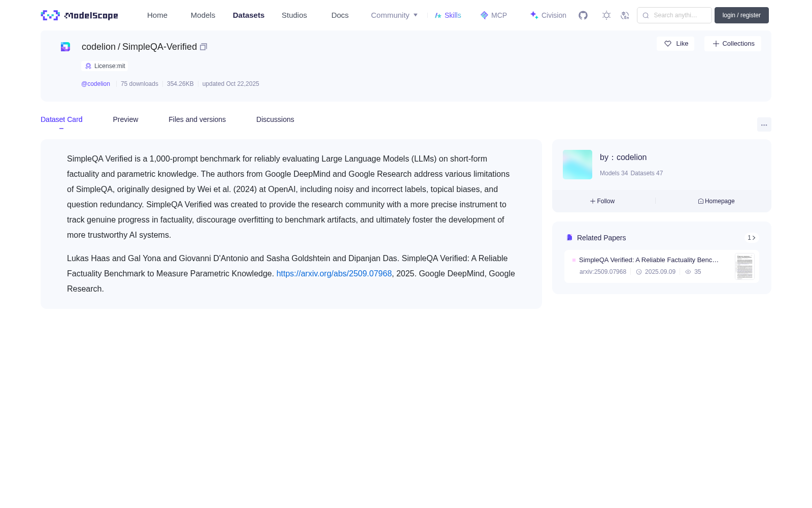Screen dimensions: 812x508
Task: Click the login / register button
Action: tap(741, 15)
